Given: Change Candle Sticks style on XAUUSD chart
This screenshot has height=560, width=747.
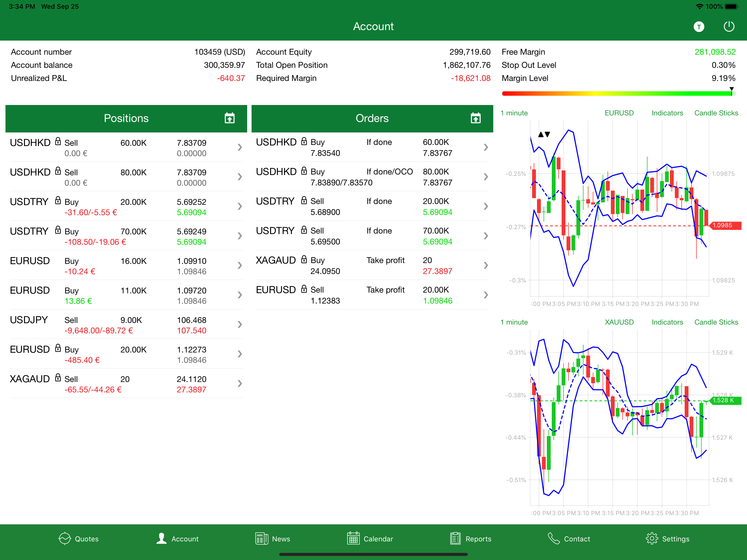Looking at the screenshot, I should 716,322.
